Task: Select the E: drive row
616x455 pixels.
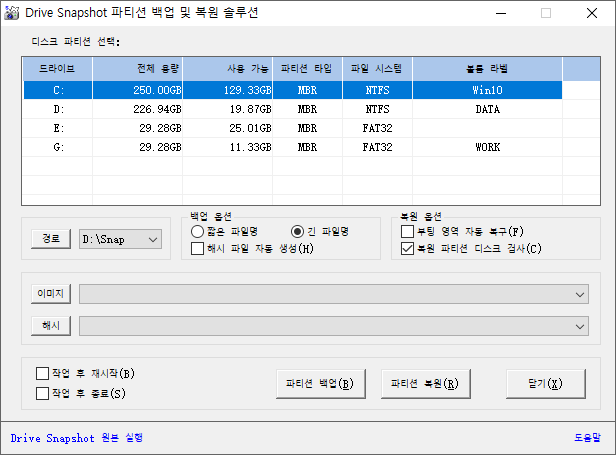Action: click(x=293, y=128)
